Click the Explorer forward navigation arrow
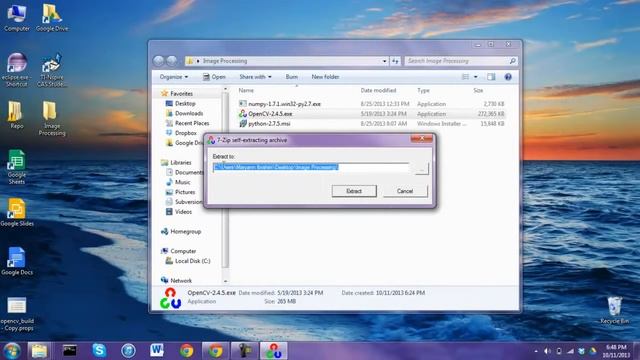The width and height of the screenshot is (640, 360). pos(172,61)
